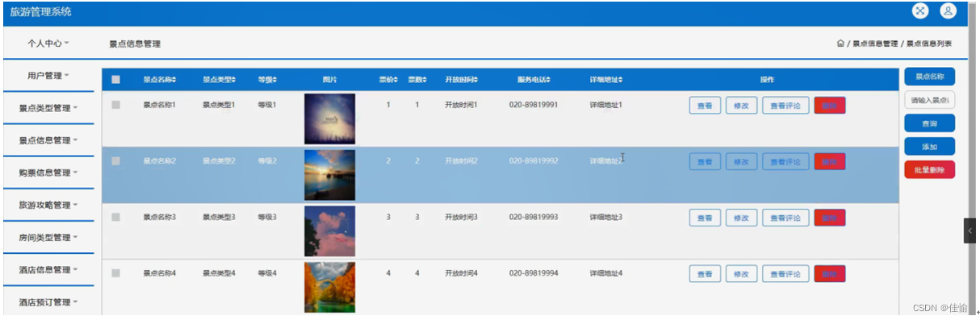Expand the 酒店信息管理 menu

[x=48, y=269]
